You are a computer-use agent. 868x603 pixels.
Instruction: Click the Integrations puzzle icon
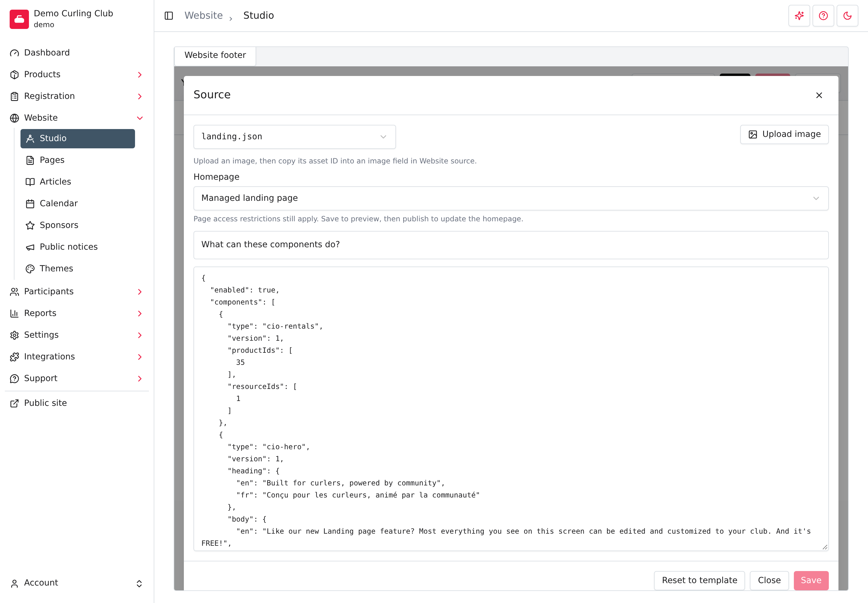pyautogui.click(x=14, y=357)
